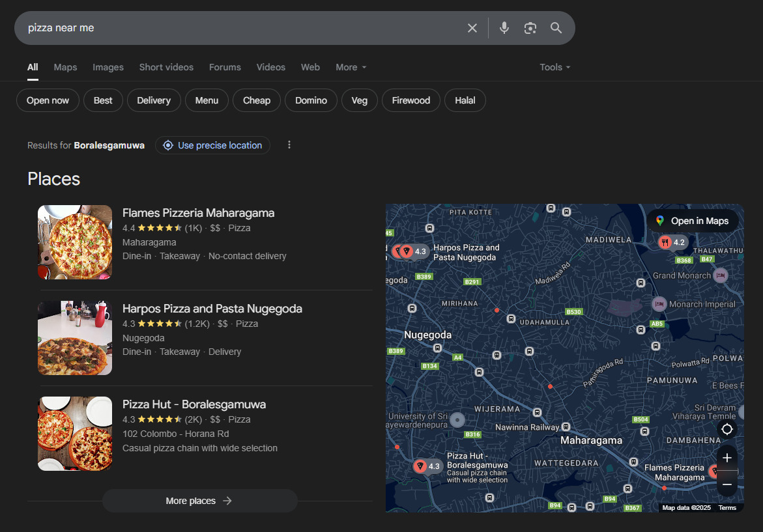
Task: Click the 4.2 rated restaurant map pin
Action: pyautogui.click(x=672, y=242)
